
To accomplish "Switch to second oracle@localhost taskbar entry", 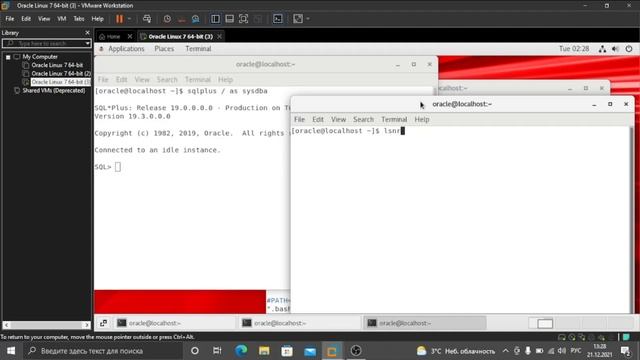I will [300, 323].
